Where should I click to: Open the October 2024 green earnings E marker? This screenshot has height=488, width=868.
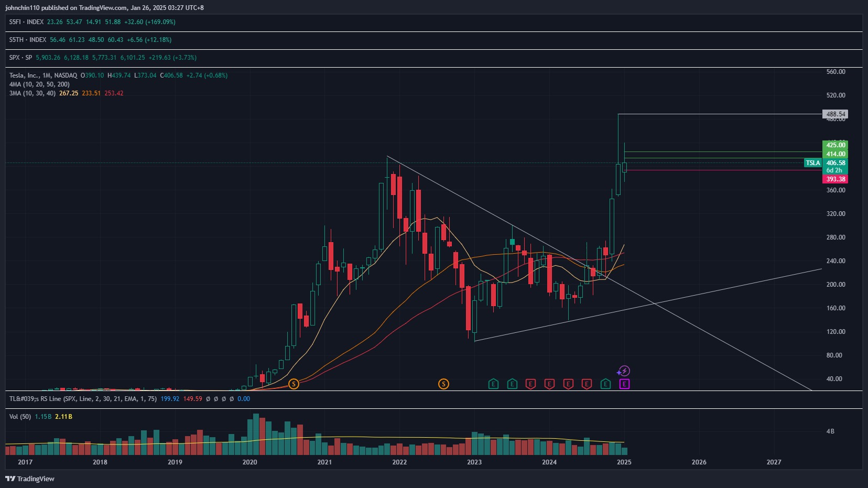click(605, 384)
